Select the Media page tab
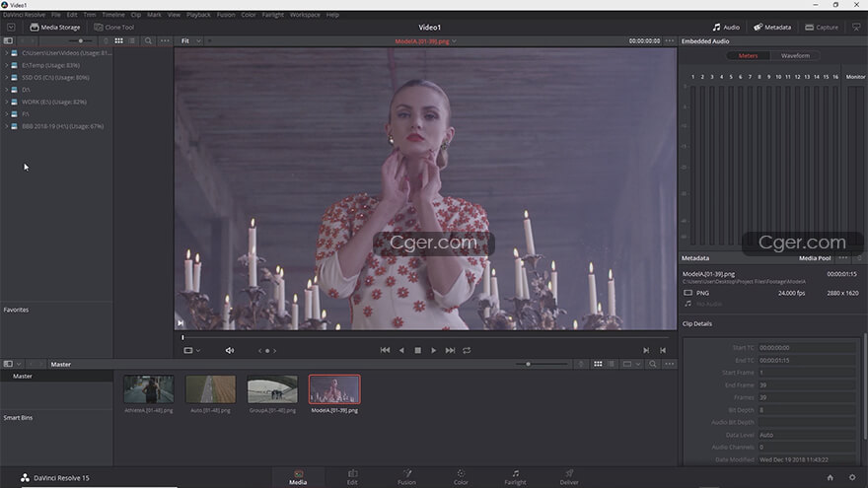 [x=298, y=477]
